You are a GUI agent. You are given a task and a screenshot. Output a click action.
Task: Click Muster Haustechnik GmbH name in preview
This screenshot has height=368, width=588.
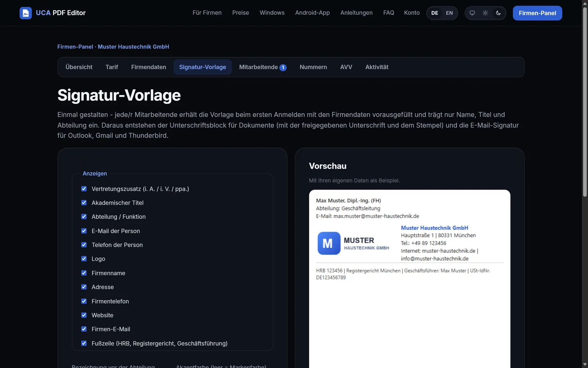[434, 228]
